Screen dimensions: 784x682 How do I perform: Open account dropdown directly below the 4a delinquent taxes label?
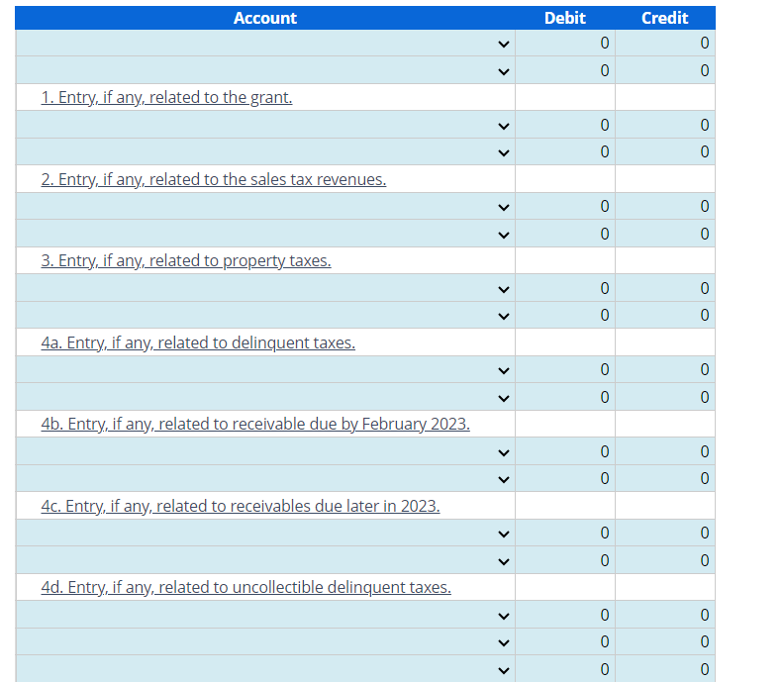[x=265, y=369]
